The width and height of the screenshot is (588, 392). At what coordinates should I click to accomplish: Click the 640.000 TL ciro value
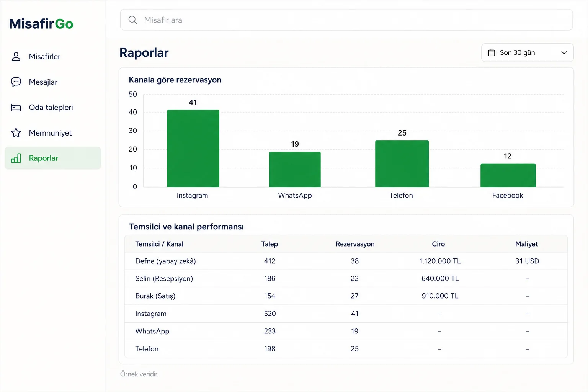(440, 279)
